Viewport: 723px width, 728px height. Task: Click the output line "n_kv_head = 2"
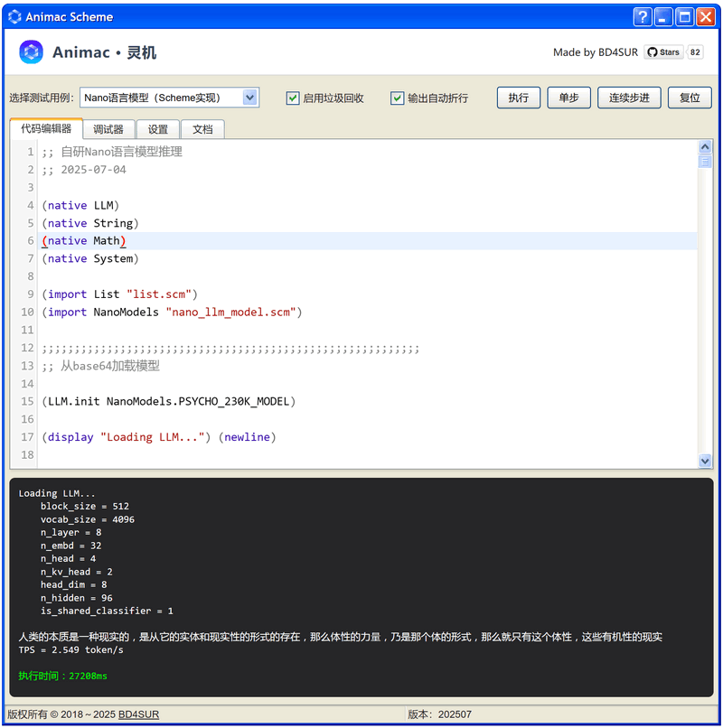pyautogui.click(x=76, y=572)
